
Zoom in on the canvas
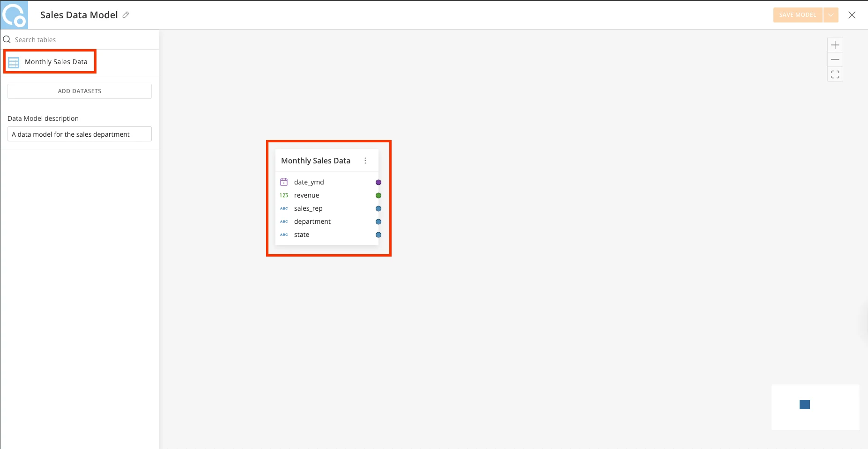coord(835,45)
